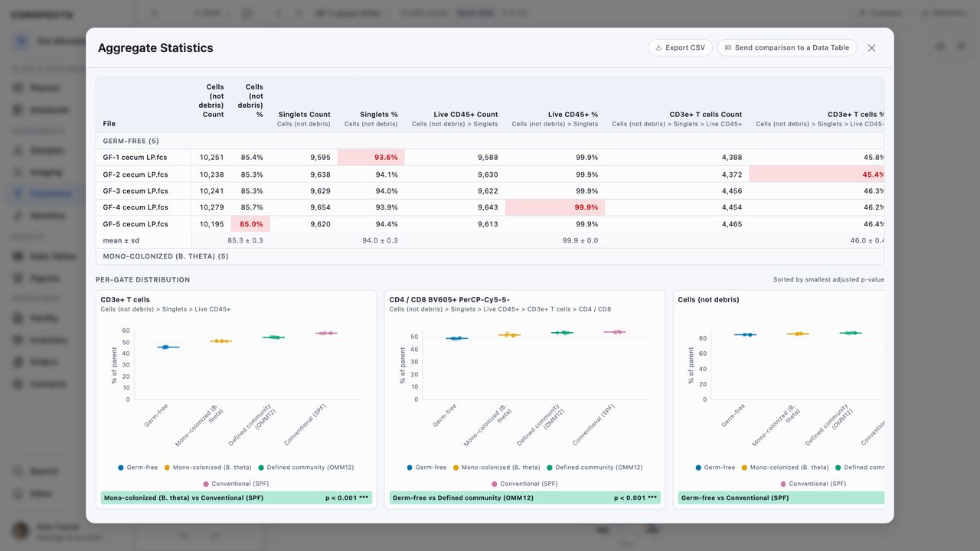Click the Mono-colonized vs Conventional p-value banner

[x=237, y=497]
